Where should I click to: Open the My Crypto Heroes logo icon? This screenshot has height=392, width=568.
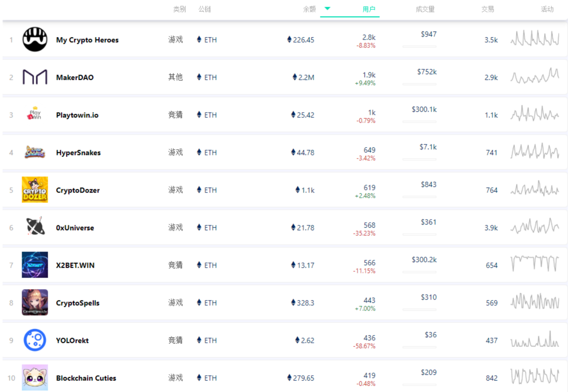point(35,39)
